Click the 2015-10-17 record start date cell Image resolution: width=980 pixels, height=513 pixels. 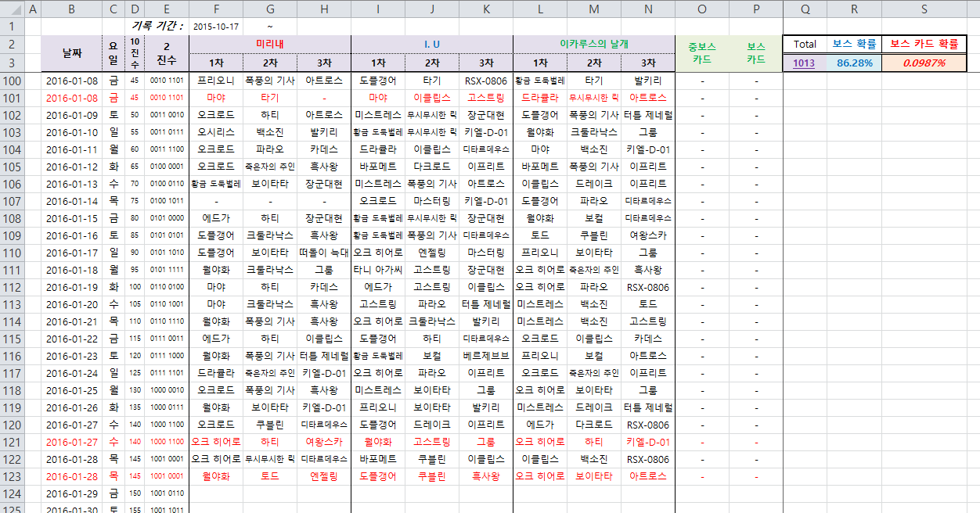click(215, 27)
